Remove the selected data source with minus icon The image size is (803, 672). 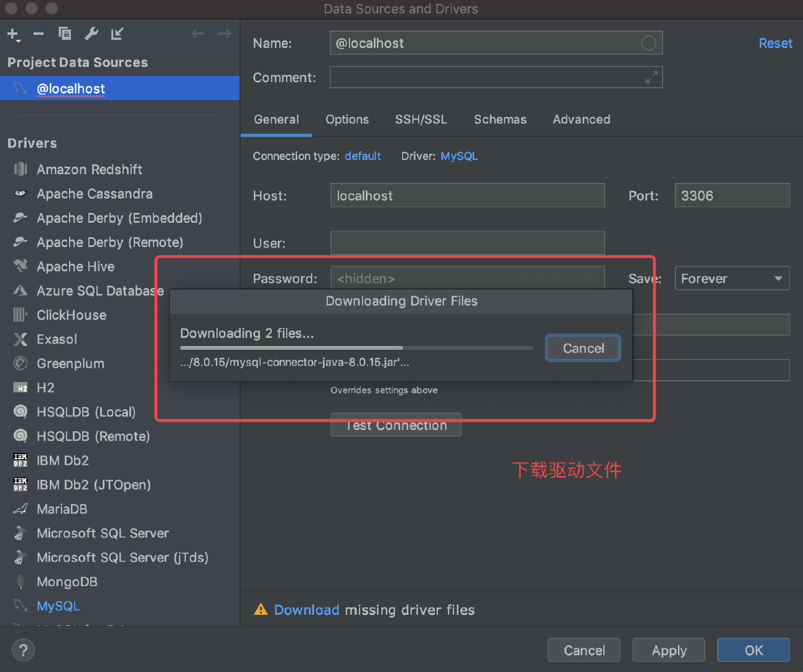click(x=39, y=34)
